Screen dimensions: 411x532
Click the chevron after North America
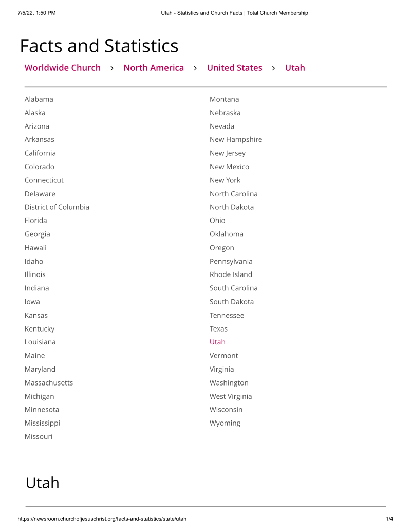click(195, 68)
